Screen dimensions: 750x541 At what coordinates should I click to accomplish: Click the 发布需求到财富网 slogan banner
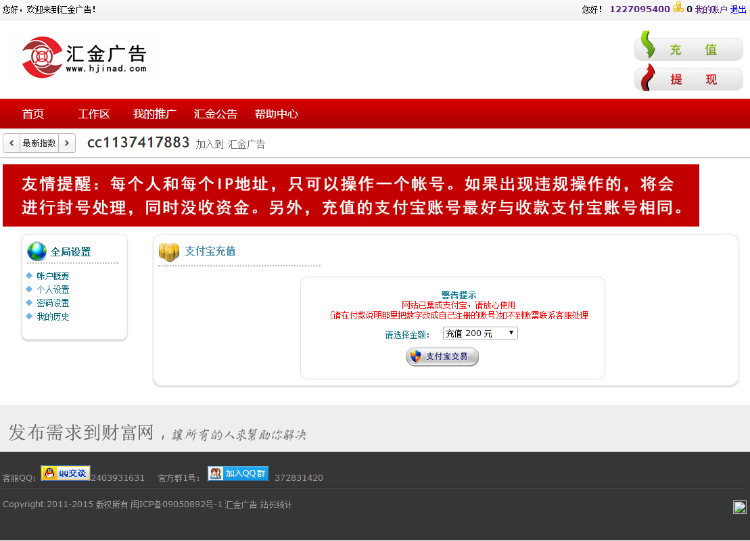click(158, 432)
